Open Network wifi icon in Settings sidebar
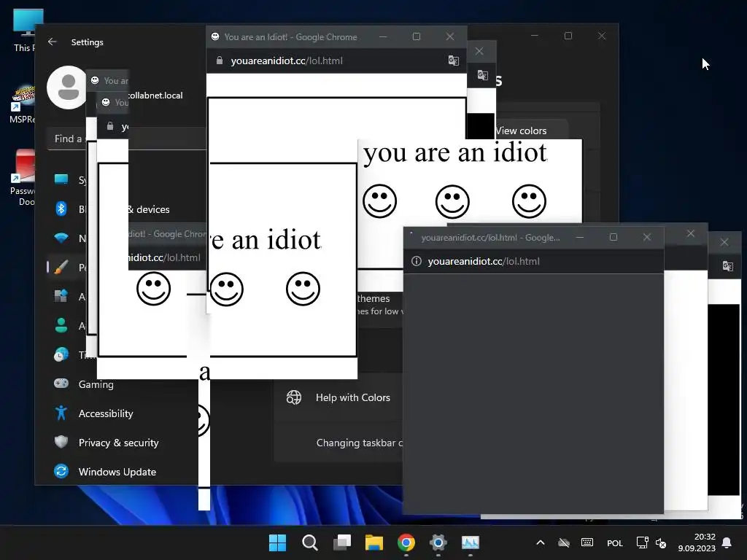 point(61,238)
